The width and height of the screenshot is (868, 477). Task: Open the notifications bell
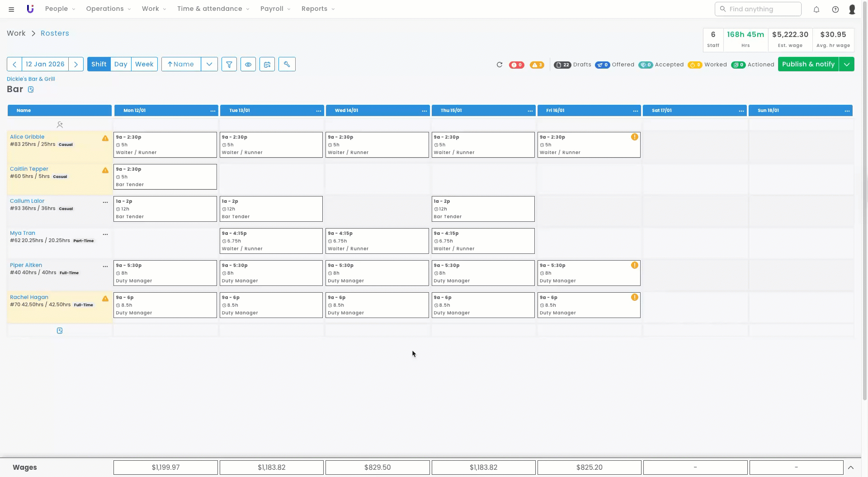point(816,9)
